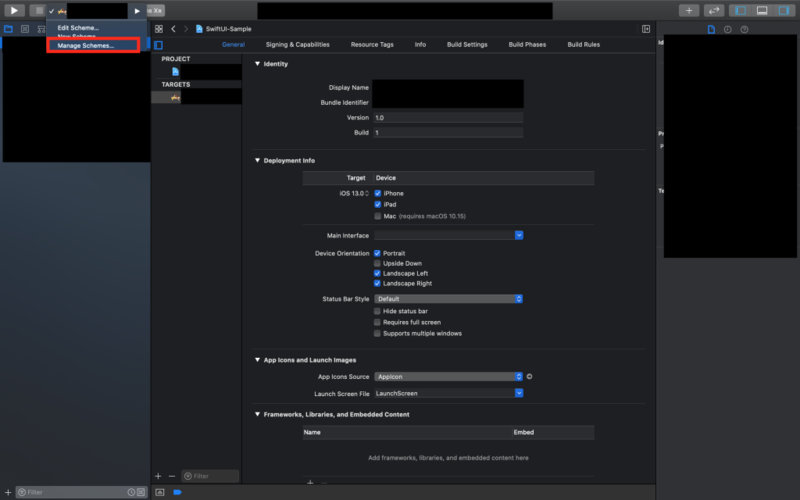
Task: Open the File inspector icon
Action: 711,30
